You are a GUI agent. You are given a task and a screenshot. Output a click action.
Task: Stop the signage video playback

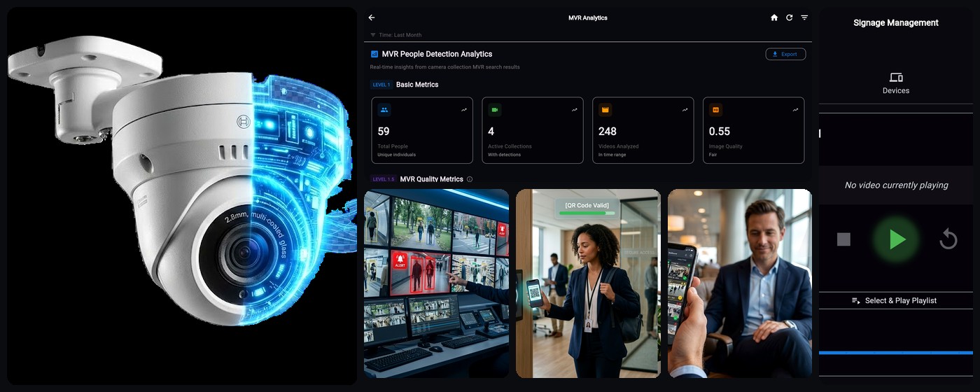tap(843, 239)
